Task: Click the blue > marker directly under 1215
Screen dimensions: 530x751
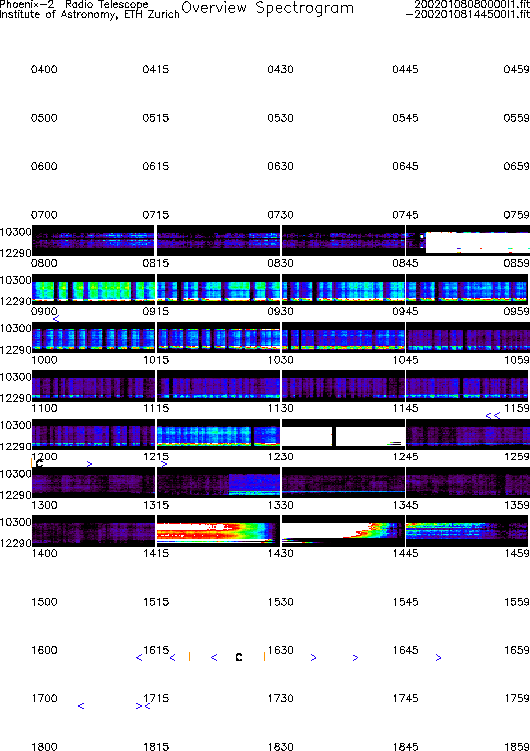Action: (x=164, y=464)
